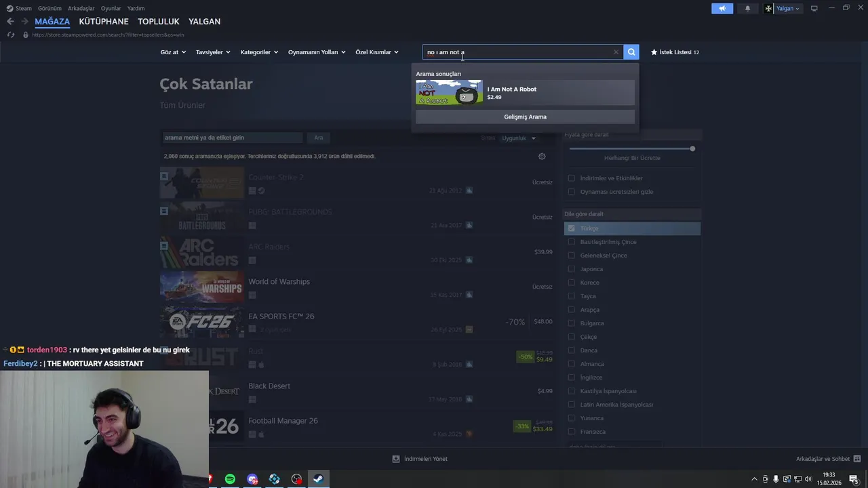Expand the Özel Kısımlar dropdown
Viewport: 868px width, 488px height.
(x=377, y=52)
